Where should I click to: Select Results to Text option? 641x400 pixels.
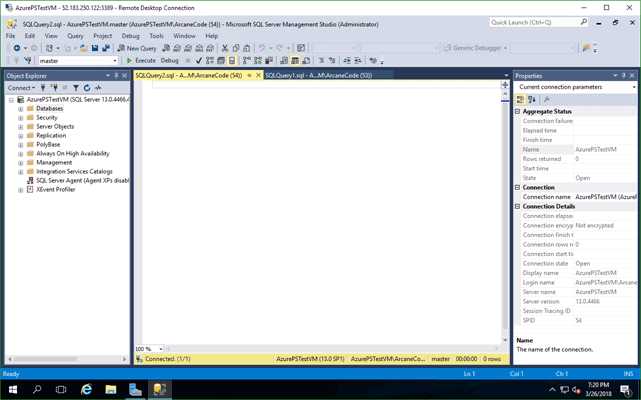point(284,61)
